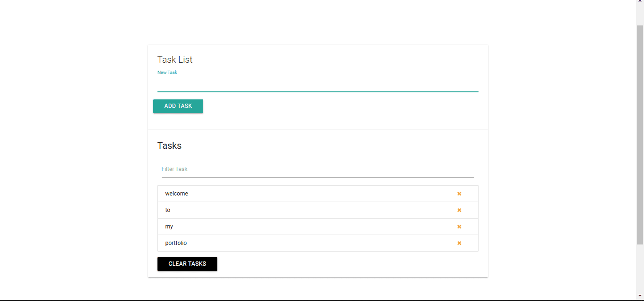Click the "Tasks" section heading
The image size is (644, 301).
coord(169,146)
